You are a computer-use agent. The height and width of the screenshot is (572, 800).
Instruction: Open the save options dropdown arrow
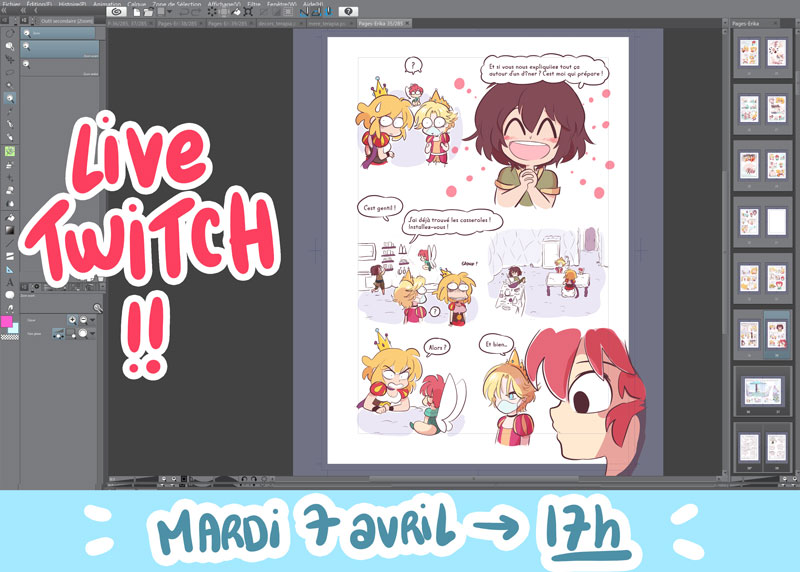(169, 11)
